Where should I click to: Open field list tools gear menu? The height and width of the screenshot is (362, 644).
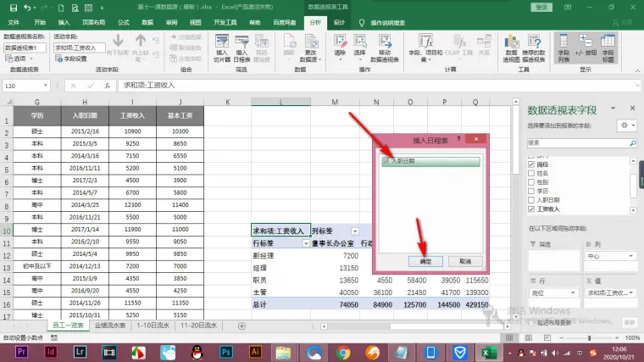627,125
